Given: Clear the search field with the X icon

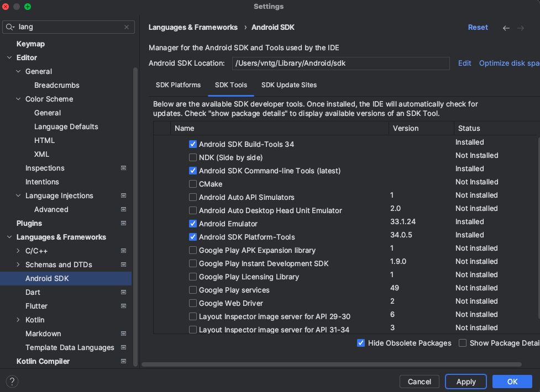Looking at the screenshot, I should pyautogui.click(x=127, y=27).
